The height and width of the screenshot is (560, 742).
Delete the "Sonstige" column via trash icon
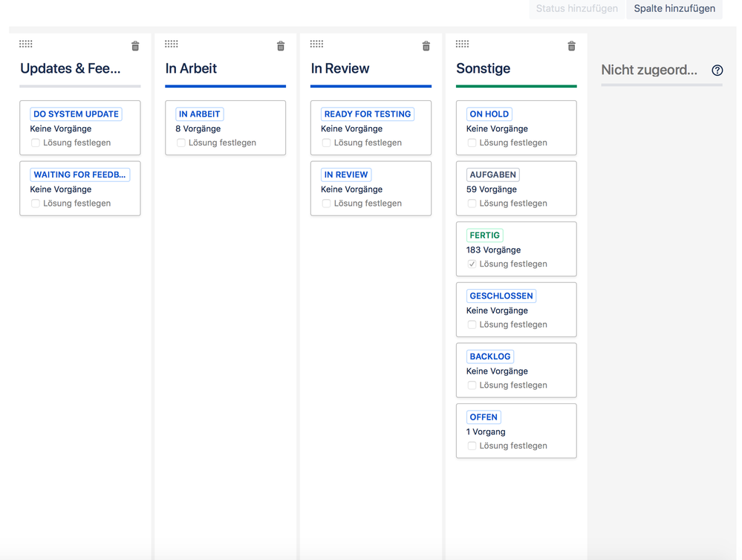click(572, 45)
